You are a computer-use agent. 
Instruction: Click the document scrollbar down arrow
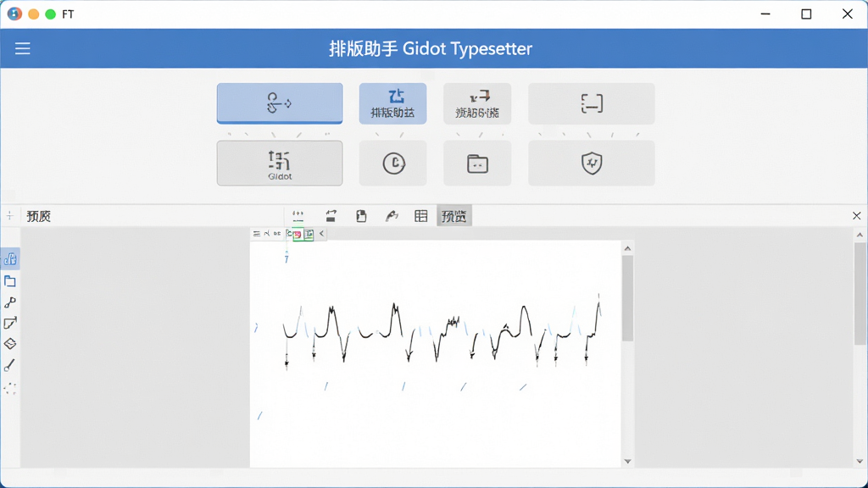pos(627,462)
